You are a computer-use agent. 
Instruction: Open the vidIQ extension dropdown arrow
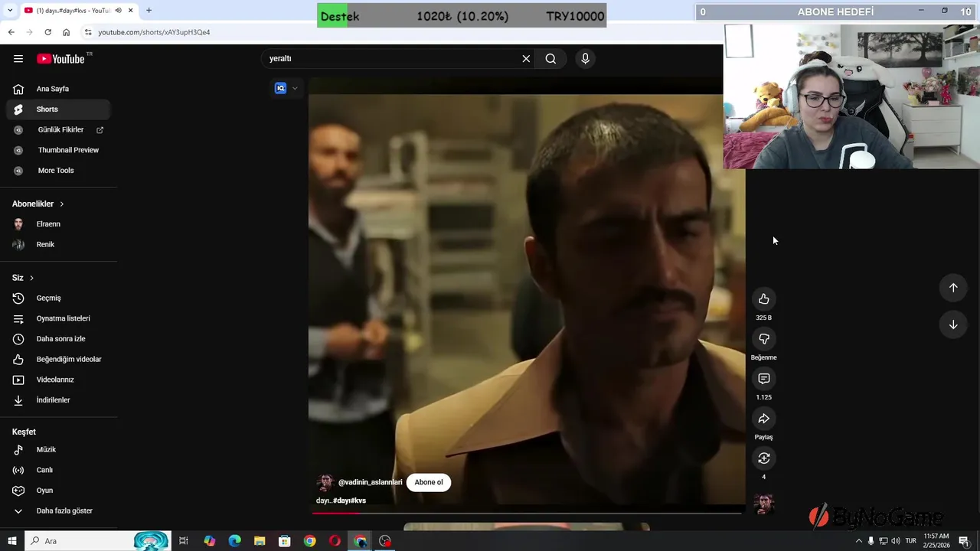tap(295, 88)
